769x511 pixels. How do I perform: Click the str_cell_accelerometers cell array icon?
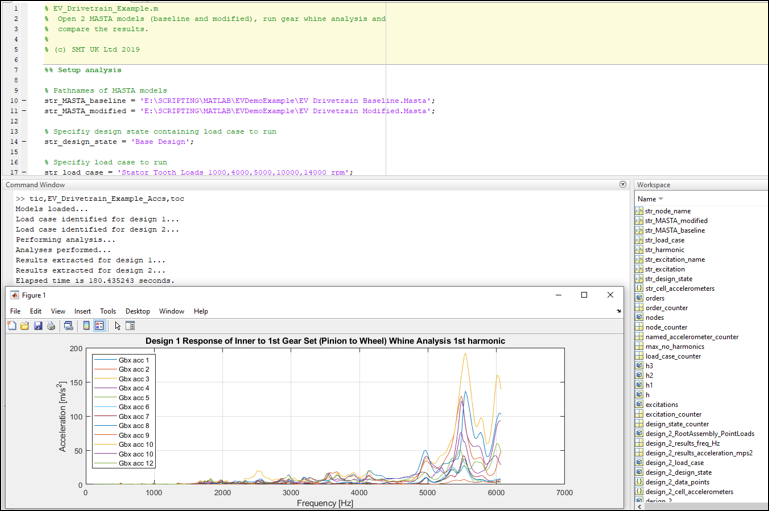pos(639,289)
